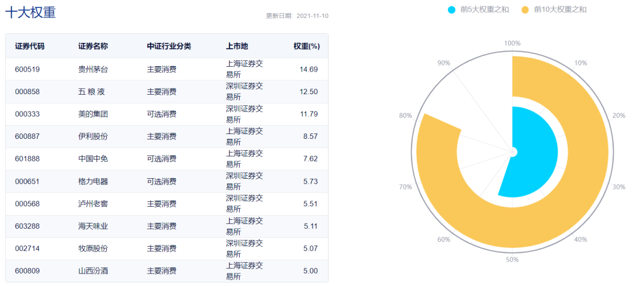Select the 中国中免 entry
Screen dimensions: 644x286
click(x=93, y=159)
